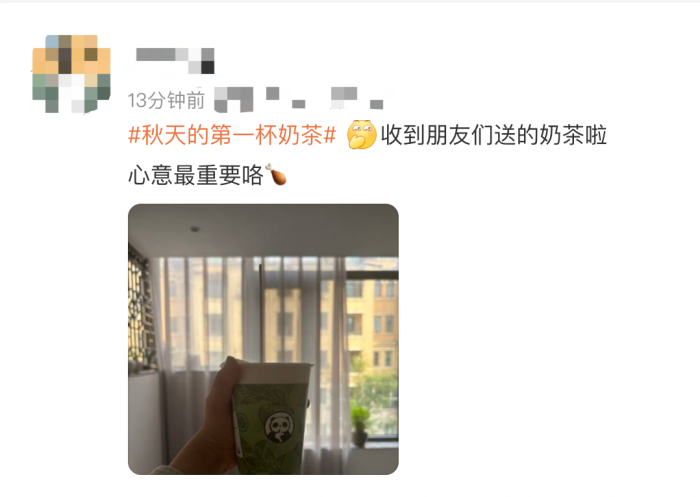Click the text 收到朋友们送的奶茶啦
Screen dimensions: 700x497
pos(494,135)
